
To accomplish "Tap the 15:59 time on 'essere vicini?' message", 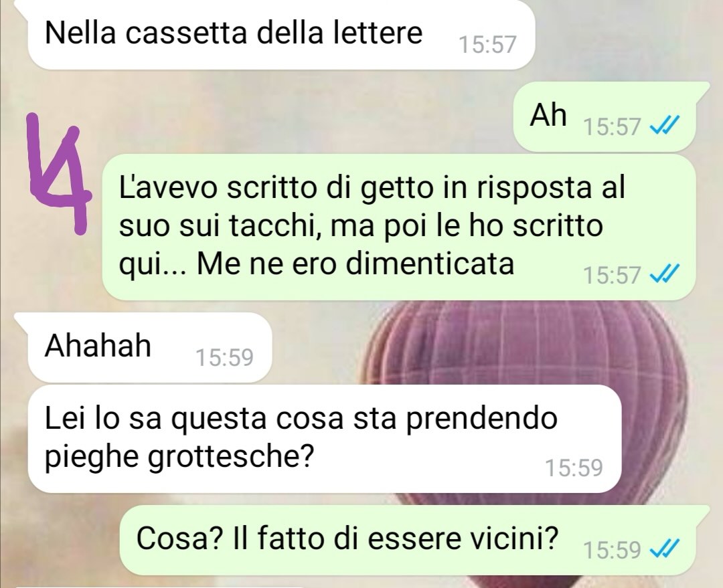I will click(612, 549).
